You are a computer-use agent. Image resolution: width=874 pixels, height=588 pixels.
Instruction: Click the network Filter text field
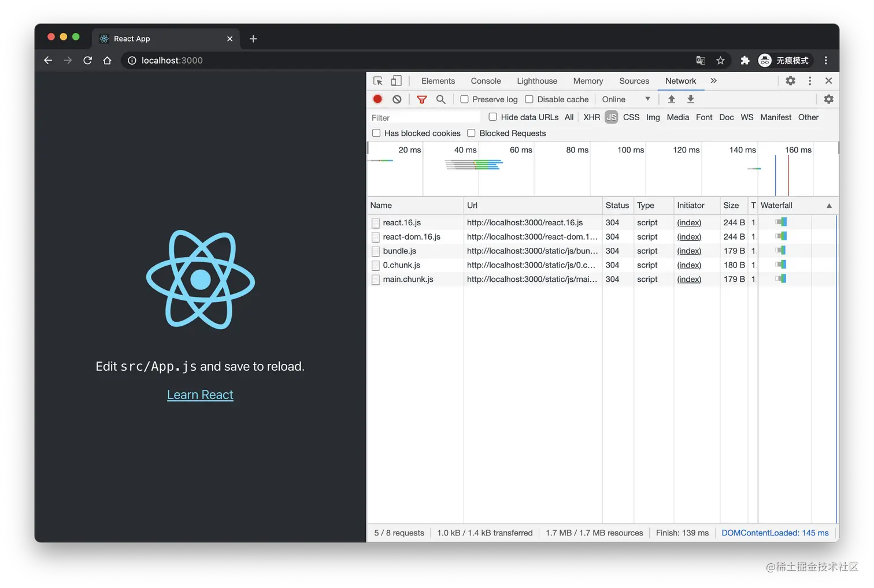pos(425,117)
